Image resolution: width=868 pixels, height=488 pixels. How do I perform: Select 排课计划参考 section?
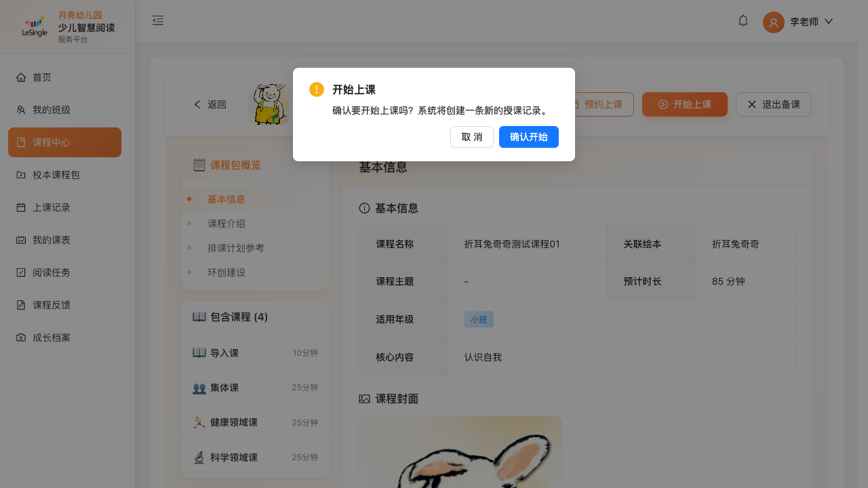point(235,248)
